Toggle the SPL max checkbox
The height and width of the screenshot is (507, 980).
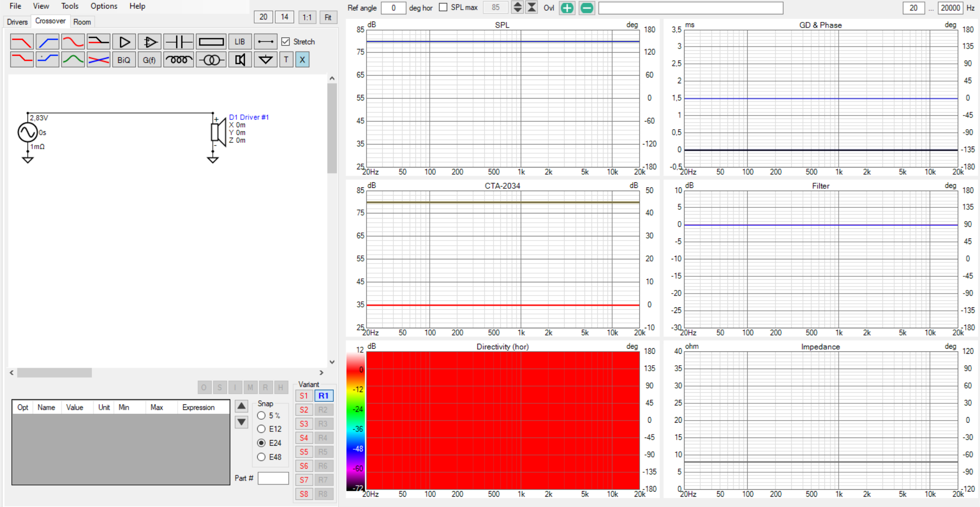click(x=443, y=8)
